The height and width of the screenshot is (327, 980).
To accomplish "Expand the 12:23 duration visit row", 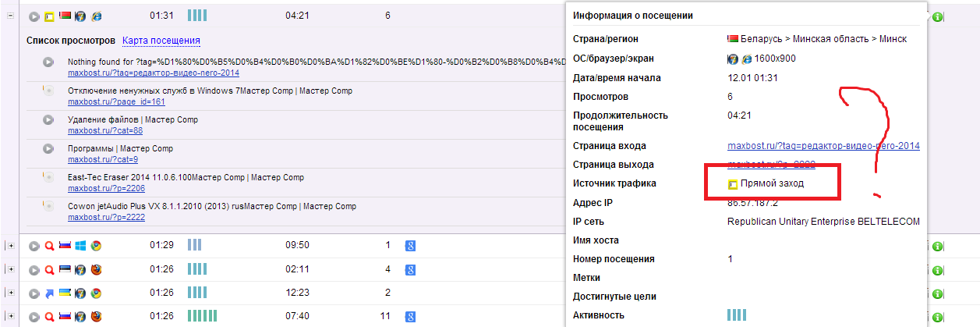I will coord(10,293).
